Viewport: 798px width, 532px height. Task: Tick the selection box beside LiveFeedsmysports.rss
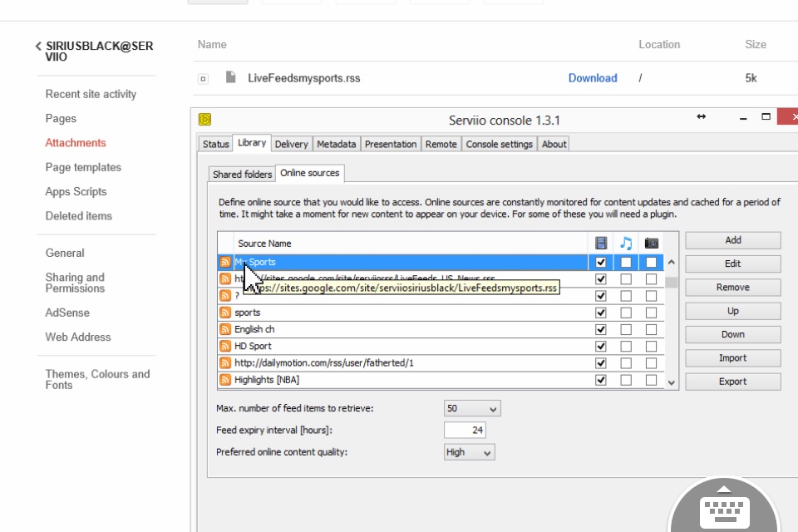point(203,78)
